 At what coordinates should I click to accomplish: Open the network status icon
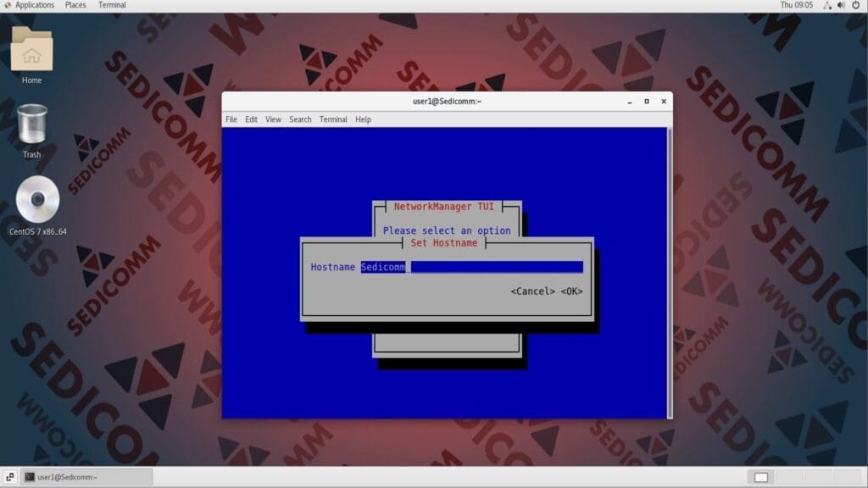coord(827,5)
